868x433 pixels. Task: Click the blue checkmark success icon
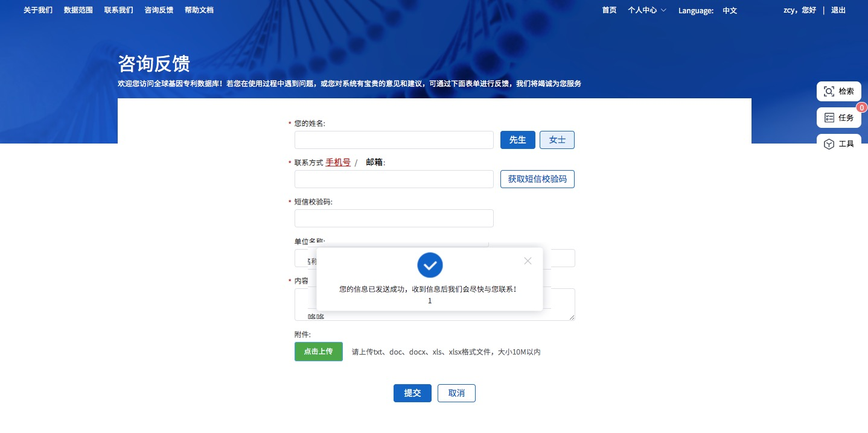click(x=430, y=265)
